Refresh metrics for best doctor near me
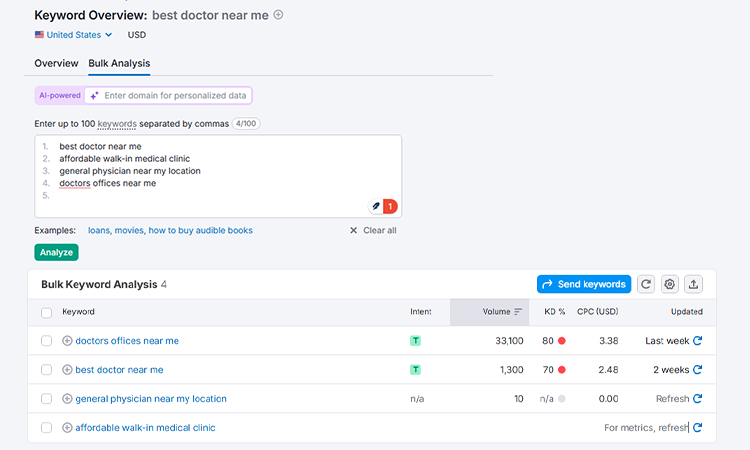This screenshot has height=450, width=750. coord(697,370)
